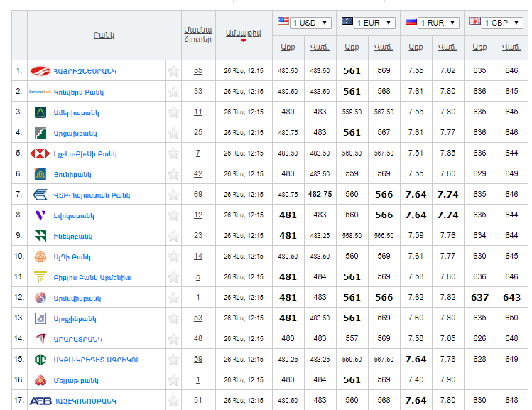The height and width of the screenshot is (410, 532).
Task: Click the US flag icon beside USD
Action: click(x=283, y=21)
